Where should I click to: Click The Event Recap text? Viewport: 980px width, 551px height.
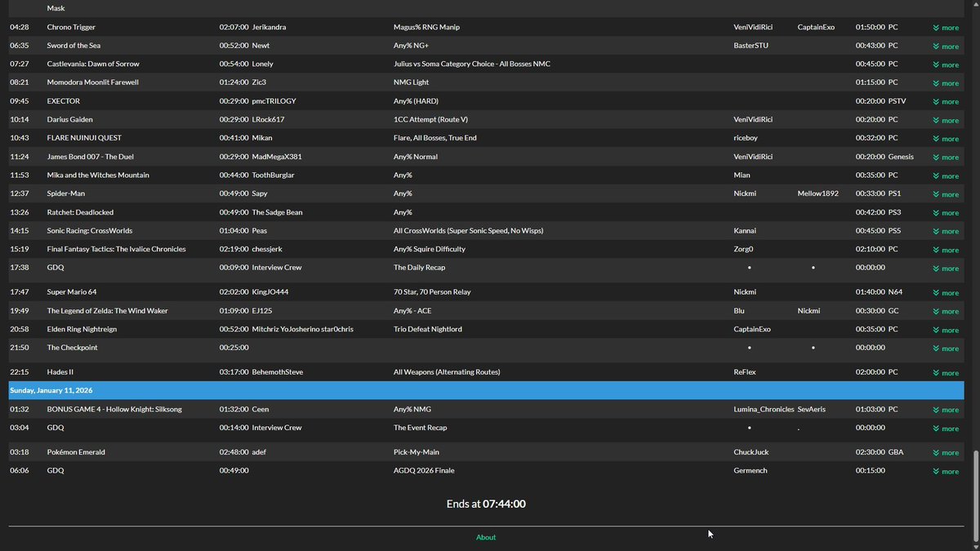(x=420, y=428)
